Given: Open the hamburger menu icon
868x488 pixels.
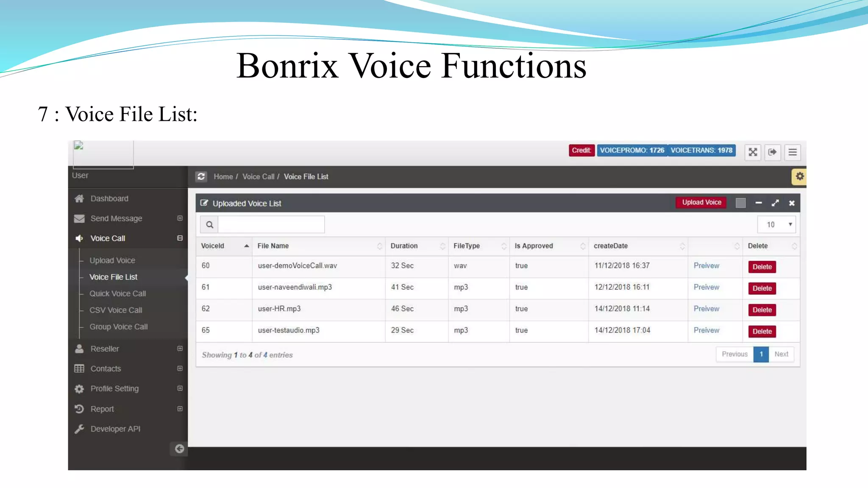Looking at the screenshot, I should [793, 152].
